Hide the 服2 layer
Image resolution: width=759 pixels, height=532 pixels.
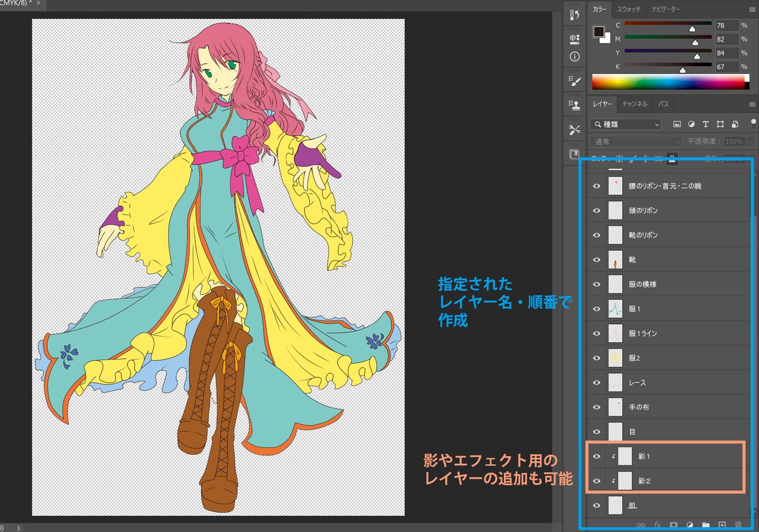tap(597, 358)
